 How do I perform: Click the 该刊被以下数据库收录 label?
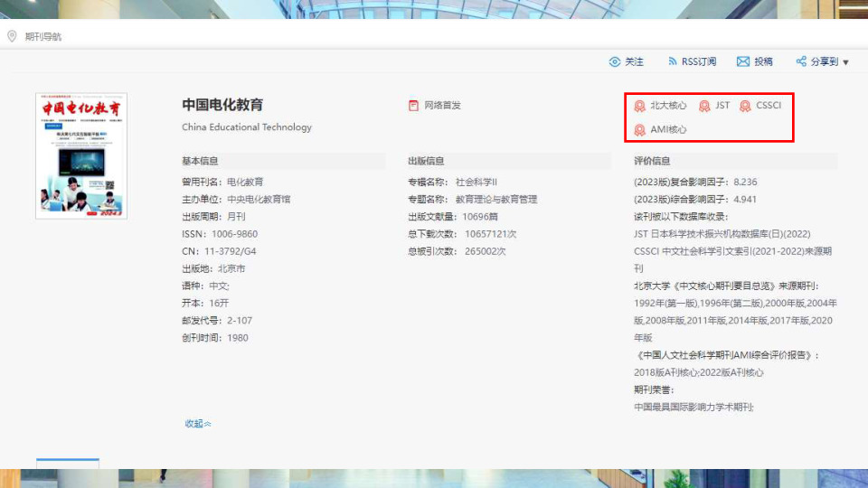(x=681, y=216)
